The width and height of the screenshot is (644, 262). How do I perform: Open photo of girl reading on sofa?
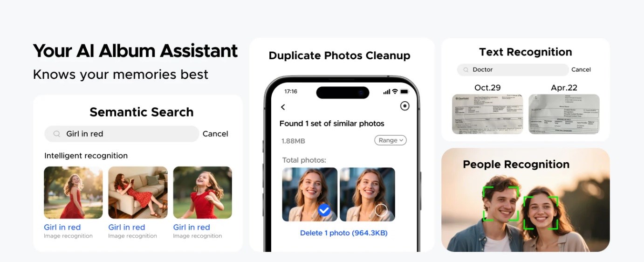138,193
